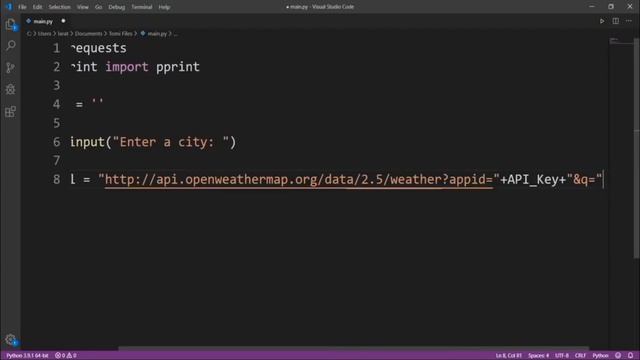
Task: Change language mode via Python indicator
Action: (600, 356)
